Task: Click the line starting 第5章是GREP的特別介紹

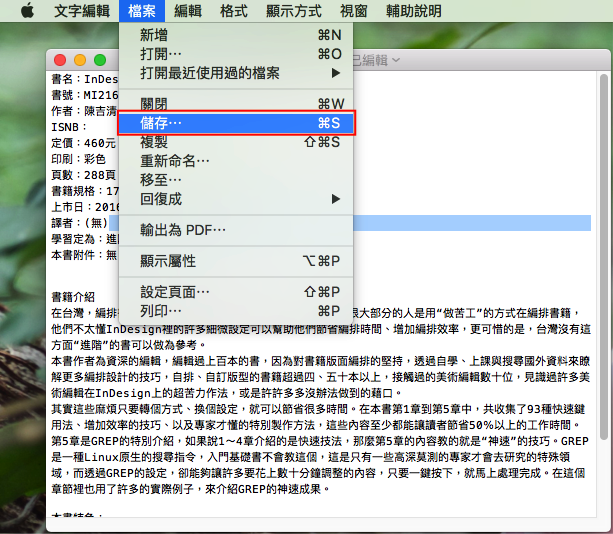Action: (x=320, y=441)
